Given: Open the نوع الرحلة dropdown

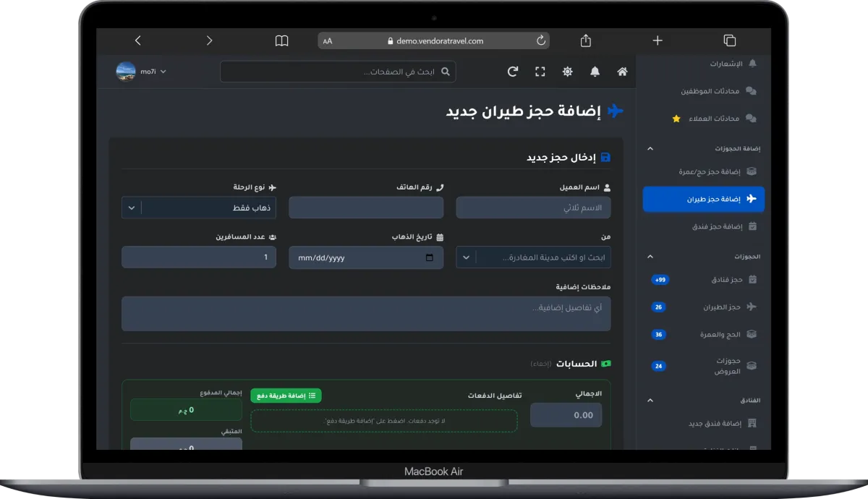Looking at the screenshot, I should (x=199, y=208).
